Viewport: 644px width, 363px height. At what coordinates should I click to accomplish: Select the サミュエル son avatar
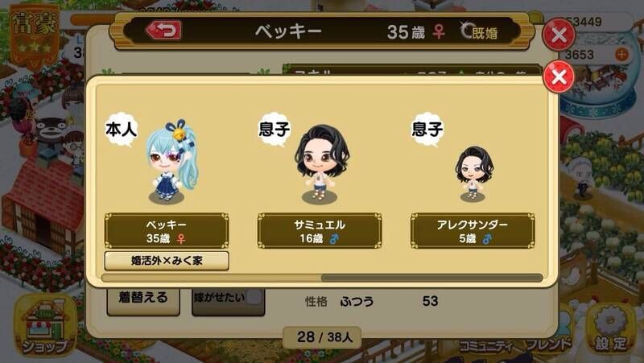tap(321, 163)
